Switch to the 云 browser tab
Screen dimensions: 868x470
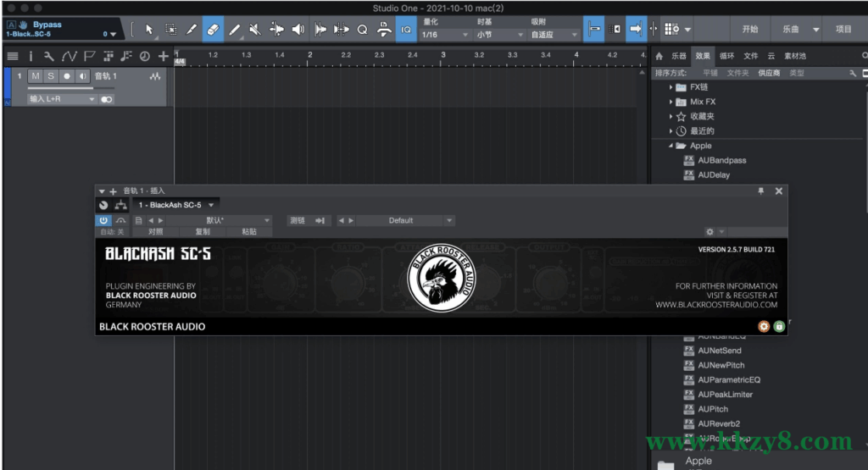coord(771,56)
